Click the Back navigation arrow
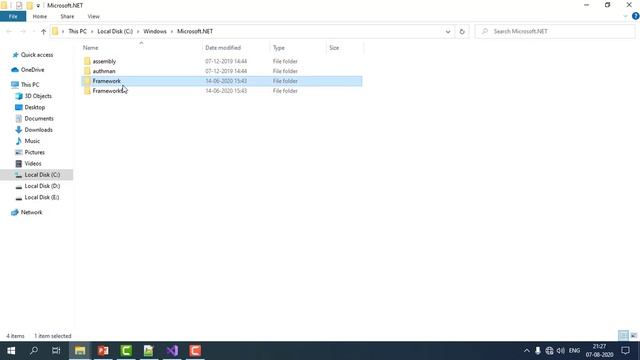 coord(9,31)
